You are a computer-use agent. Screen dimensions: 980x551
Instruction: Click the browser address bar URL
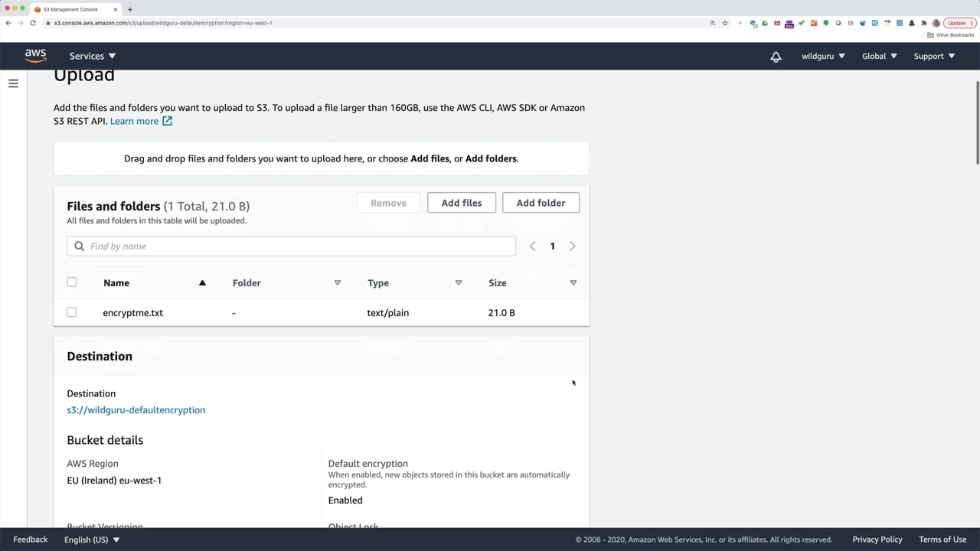coord(163,23)
